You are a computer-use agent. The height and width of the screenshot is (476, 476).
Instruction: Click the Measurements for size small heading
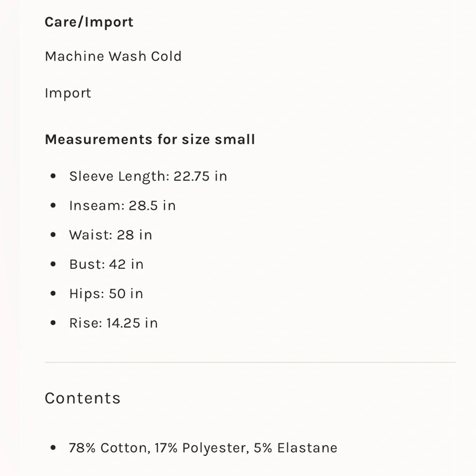point(150,139)
